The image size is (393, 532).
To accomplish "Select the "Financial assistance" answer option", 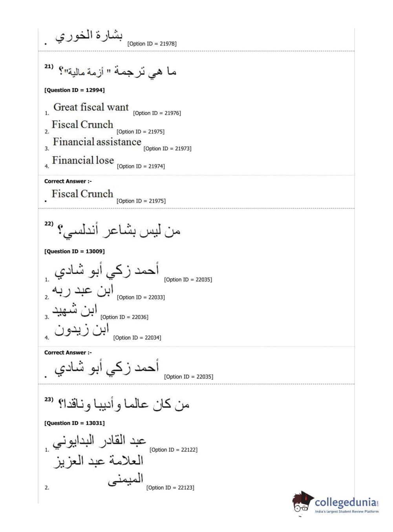I will pyautogui.click(x=97, y=142).
